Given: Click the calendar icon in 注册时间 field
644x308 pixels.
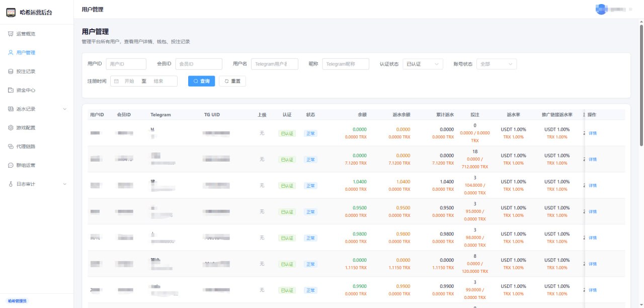Looking at the screenshot, I should [116, 81].
